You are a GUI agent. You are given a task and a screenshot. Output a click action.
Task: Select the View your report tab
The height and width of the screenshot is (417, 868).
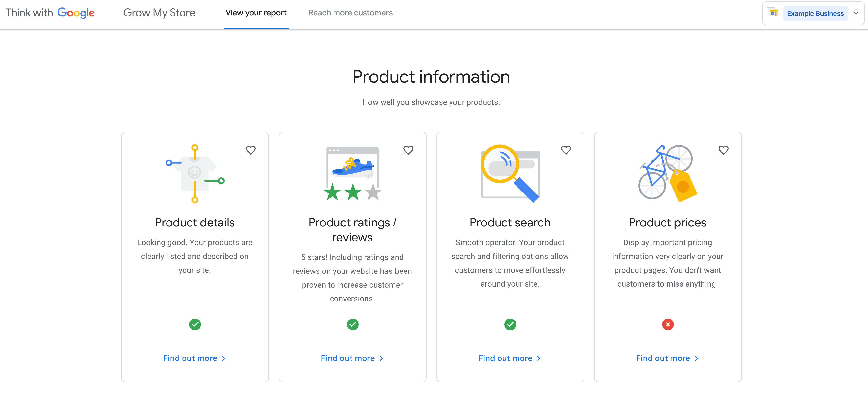tap(256, 12)
